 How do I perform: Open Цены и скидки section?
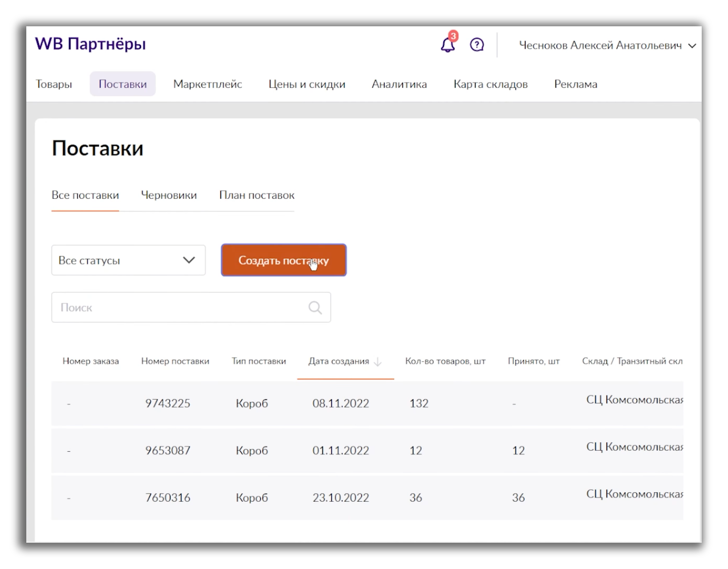coord(307,84)
